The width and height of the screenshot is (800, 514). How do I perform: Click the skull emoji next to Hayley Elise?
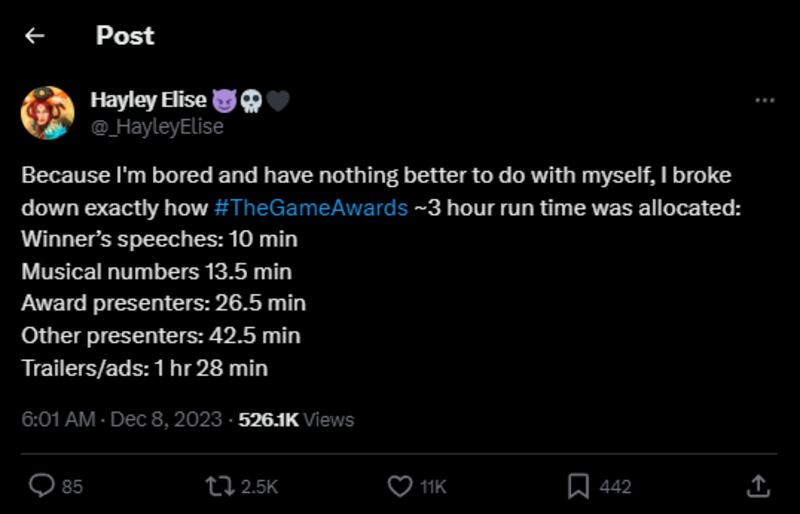tap(250, 100)
